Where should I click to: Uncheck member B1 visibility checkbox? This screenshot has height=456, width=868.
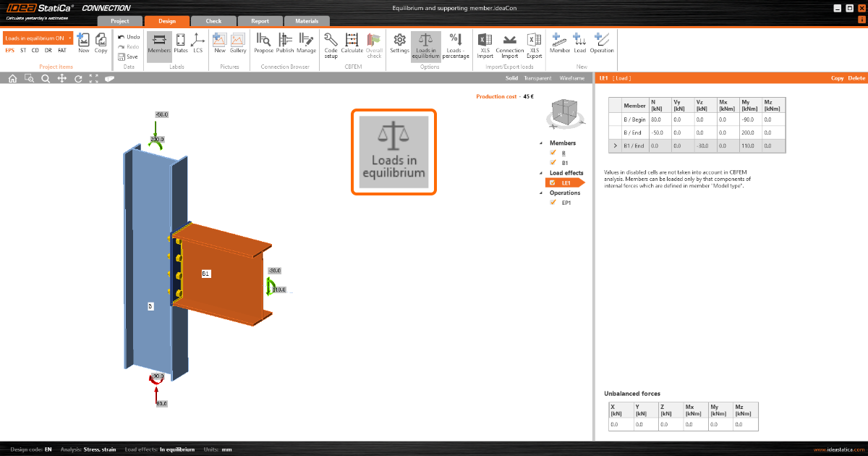(553, 163)
